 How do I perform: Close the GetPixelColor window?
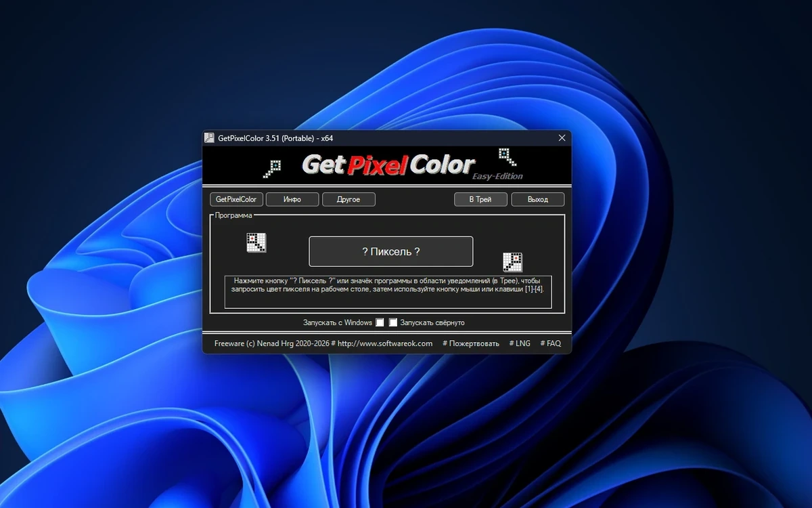562,138
